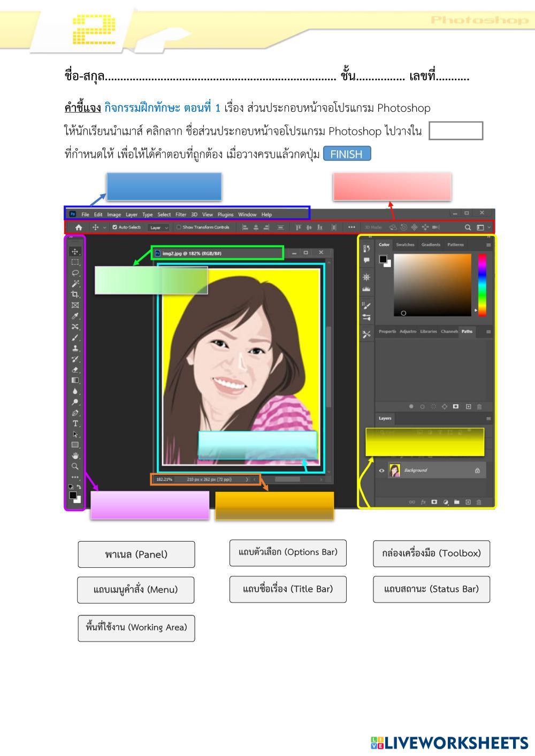Select the Crop tool in the toolbox
This screenshot has height=756, width=535.
75,295
